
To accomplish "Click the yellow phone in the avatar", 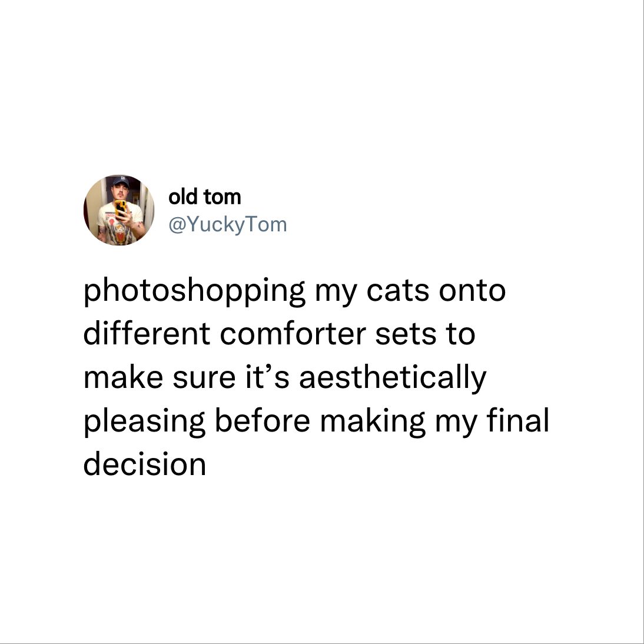I will coord(121,208).
